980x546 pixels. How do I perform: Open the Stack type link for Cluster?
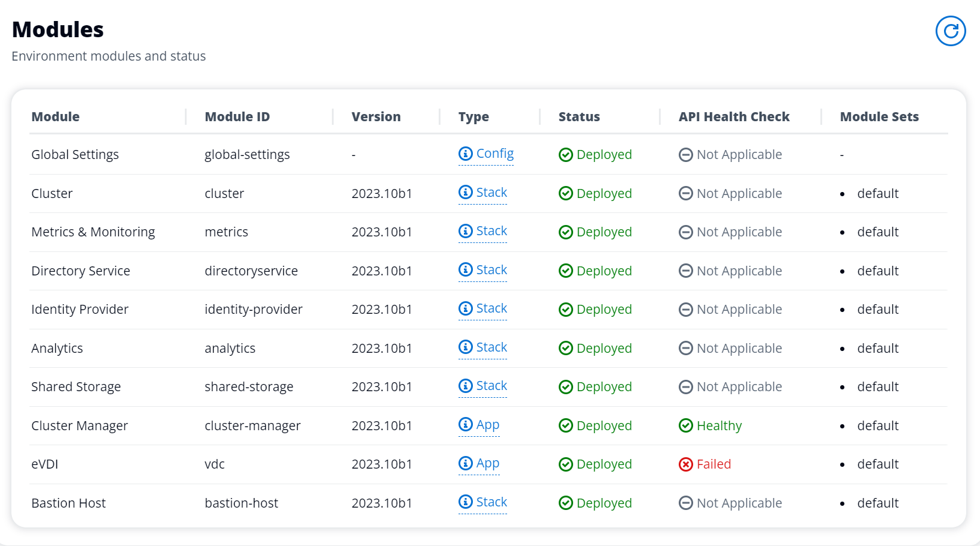[x=492, y=193]
